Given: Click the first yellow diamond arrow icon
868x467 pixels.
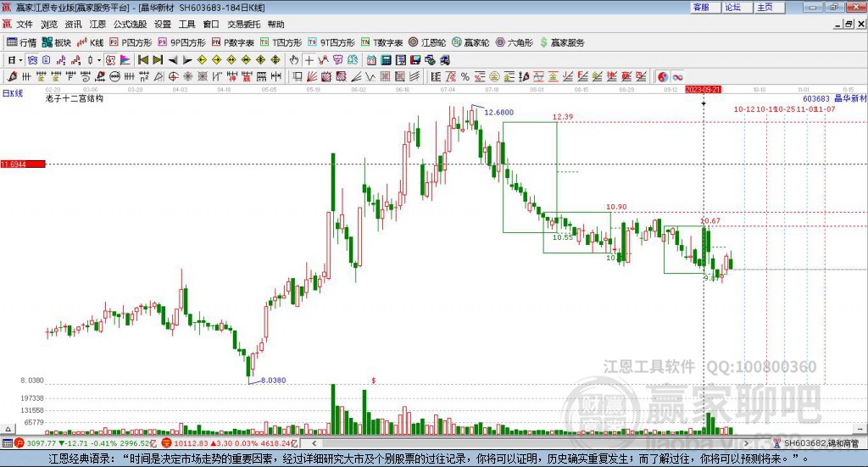Looking at the screenshot, I should coord(202,60).
